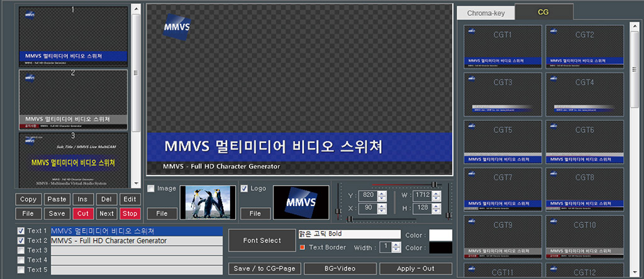This screenshot has width=644, height=279.
Task: Choose the CGT7 template preset
Action: pos(502,190)
